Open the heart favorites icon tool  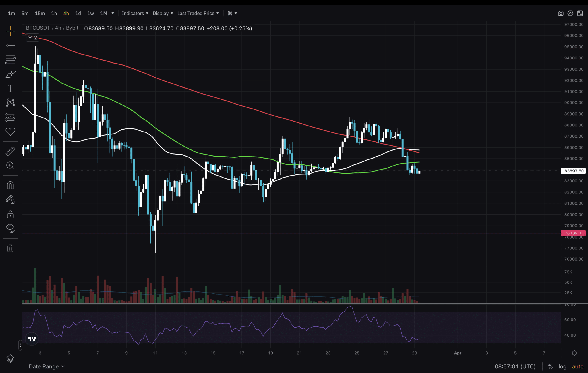pos(10,132)
